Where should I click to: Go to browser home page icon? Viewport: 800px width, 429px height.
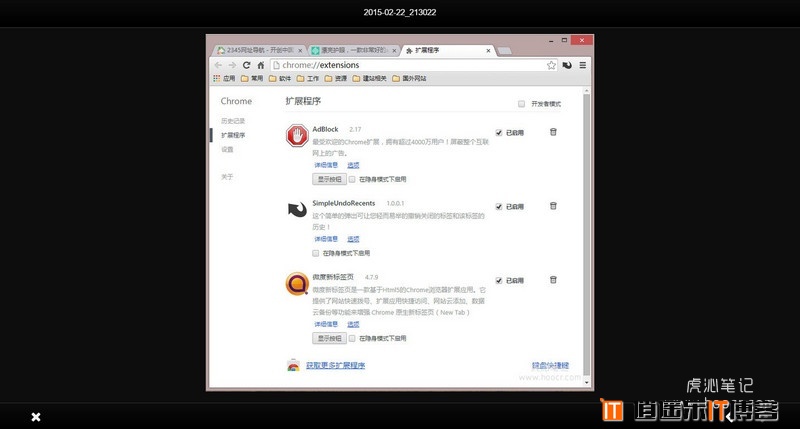[x=261, y=65]
